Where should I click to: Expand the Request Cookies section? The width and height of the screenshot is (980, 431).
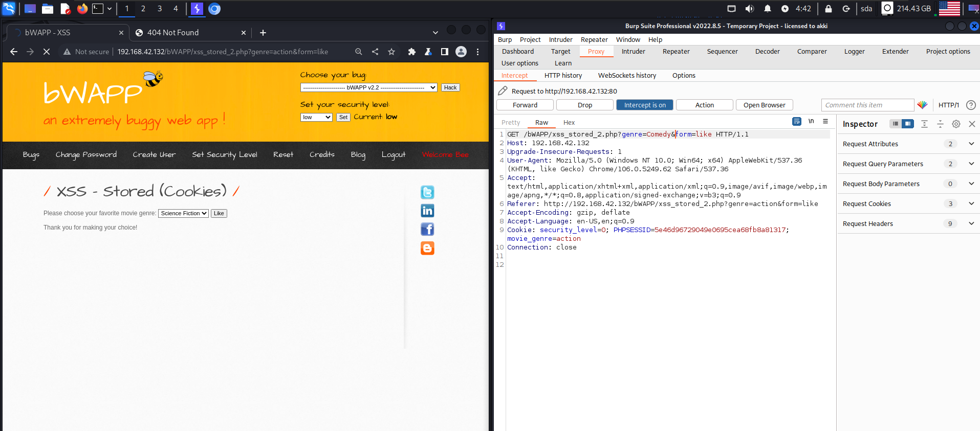coord(971,203)
